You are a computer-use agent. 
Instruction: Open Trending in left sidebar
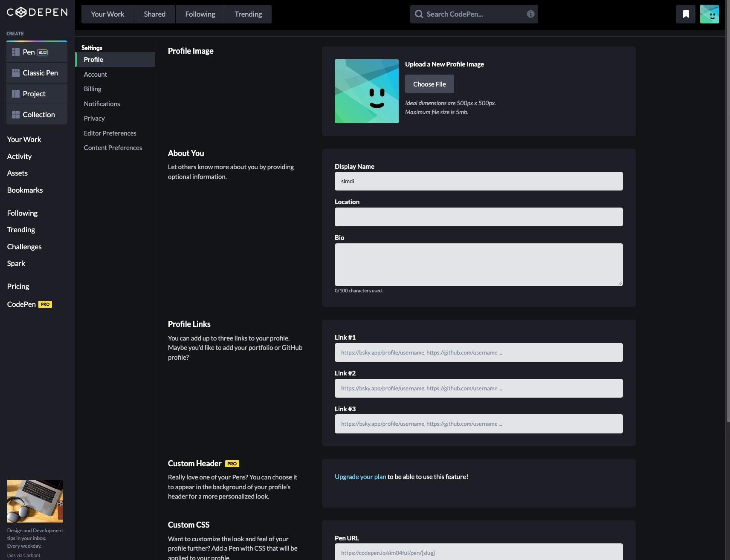pos(21,230)
